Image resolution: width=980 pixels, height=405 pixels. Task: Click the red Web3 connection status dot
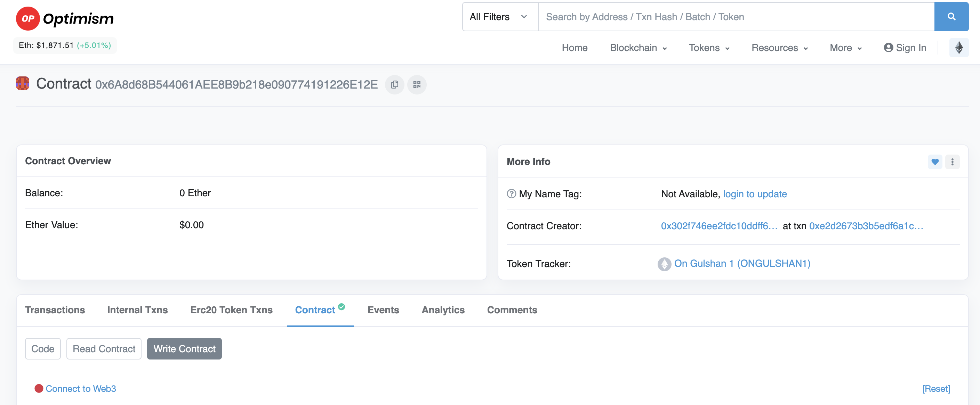point(39,388)
